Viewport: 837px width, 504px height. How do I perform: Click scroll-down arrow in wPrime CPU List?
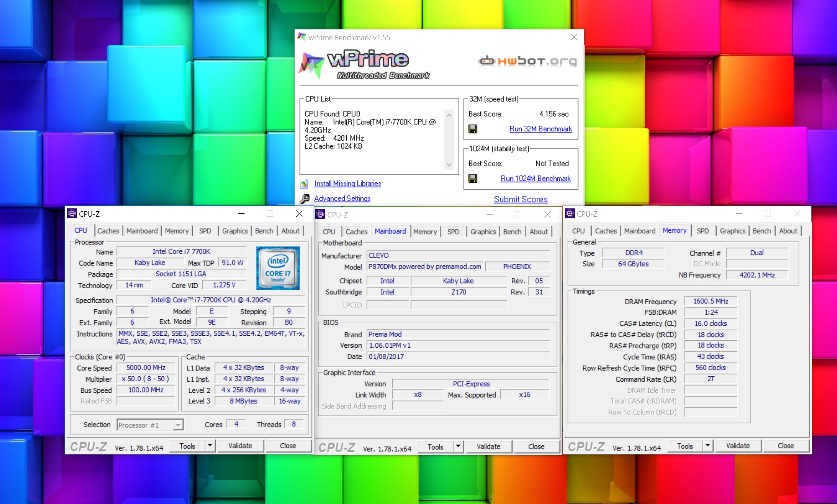tap(449, 165)
